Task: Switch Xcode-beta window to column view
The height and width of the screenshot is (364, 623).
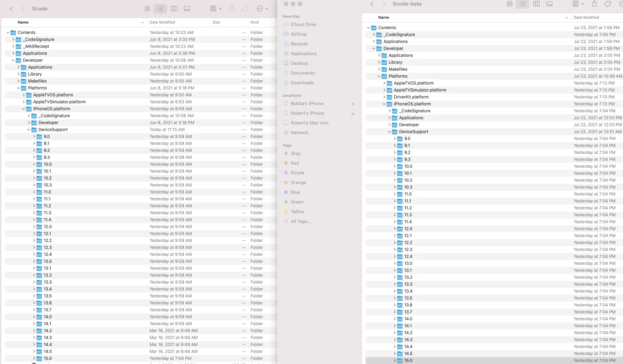Action: click(536, 4)
